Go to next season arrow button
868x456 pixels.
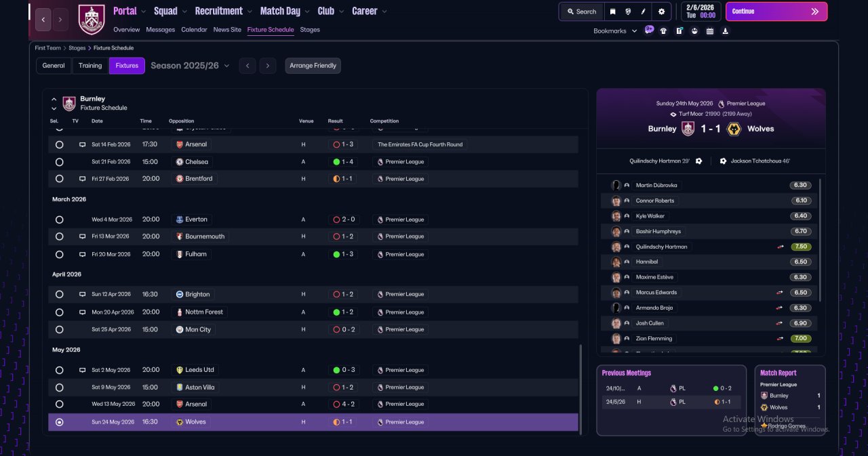268,66
